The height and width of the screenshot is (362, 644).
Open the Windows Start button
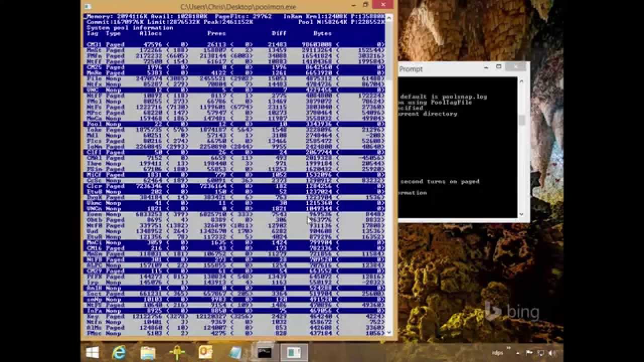click(x=92, y=352)
